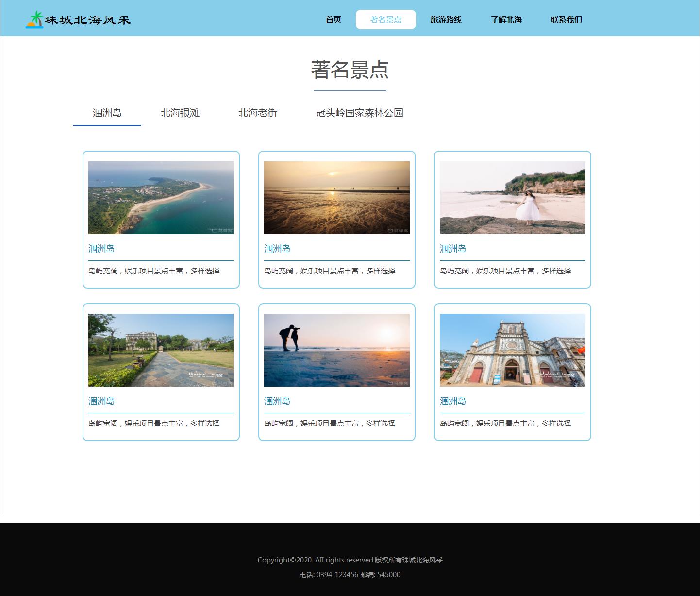
Task: Open the 联系我们 navigation item
Action: tap(567, 19)
